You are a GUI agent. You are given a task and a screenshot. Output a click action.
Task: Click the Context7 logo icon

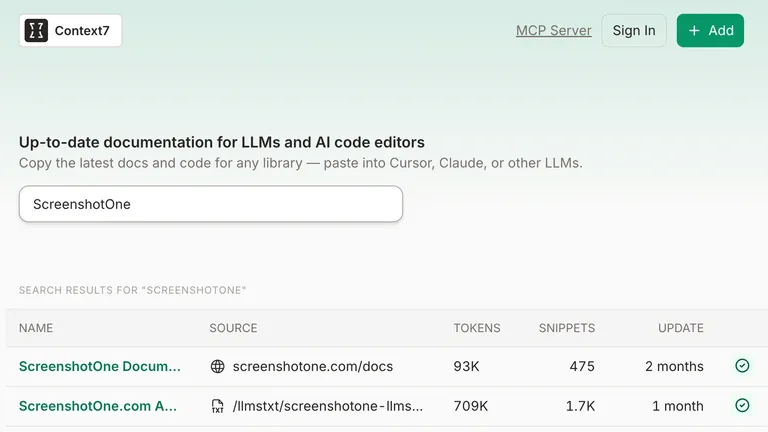(x=36, y=30)
